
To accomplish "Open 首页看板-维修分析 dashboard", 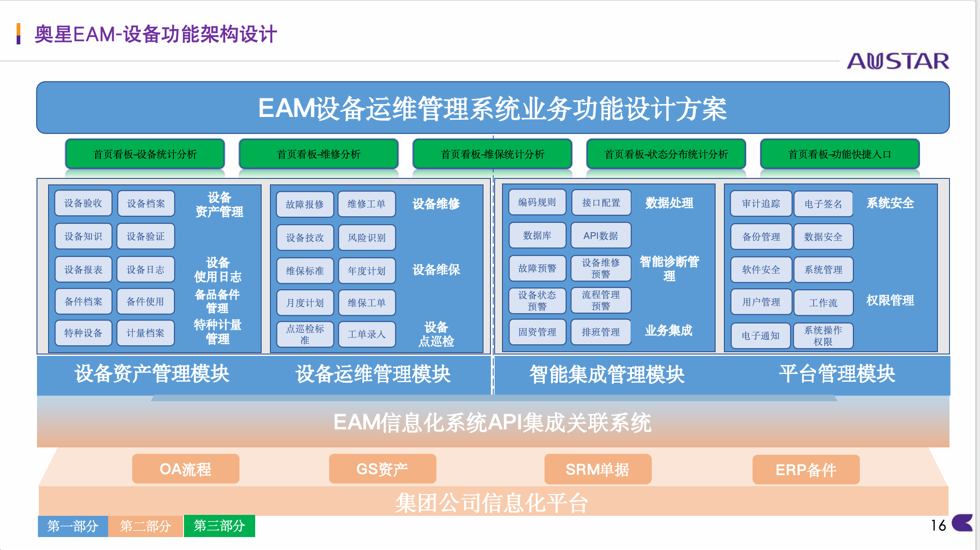I will [x=318, y=154].
